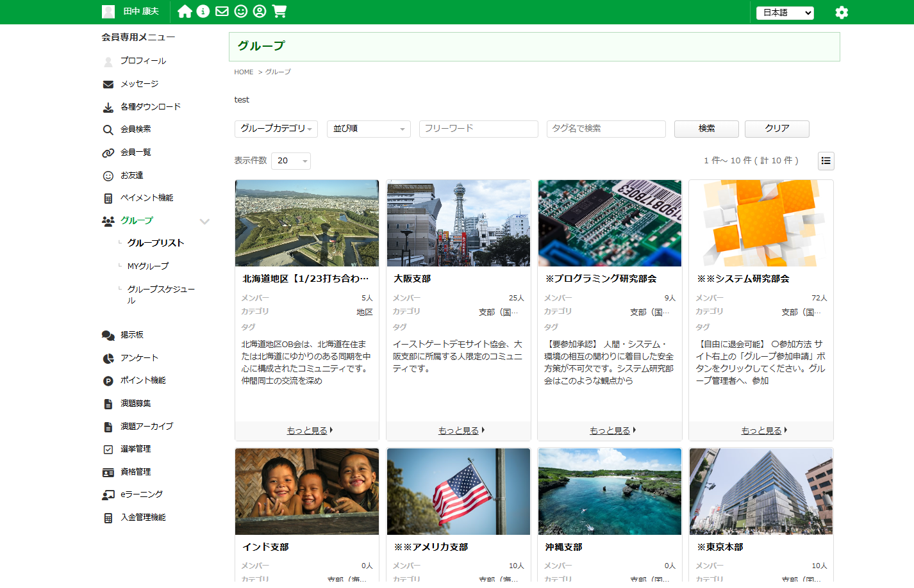Select the 会員検索 magnifier icon in the sidebar
914x588 pixels.
107,129
